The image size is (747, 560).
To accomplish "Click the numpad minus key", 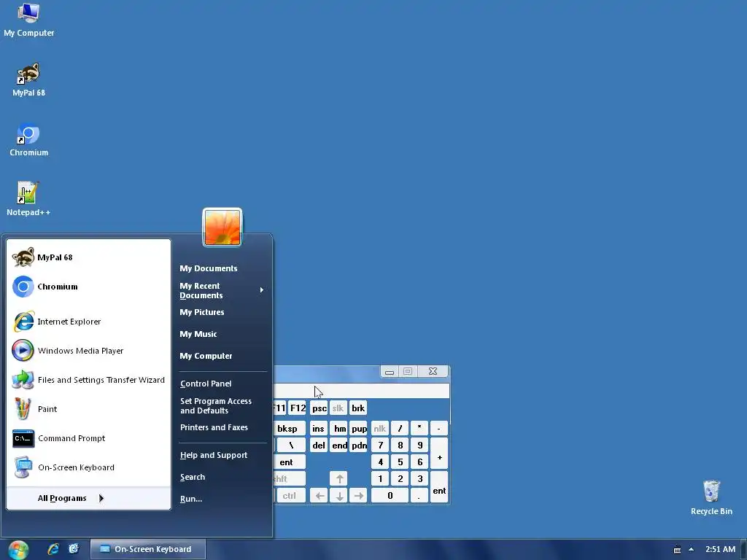I will point(439,429).
